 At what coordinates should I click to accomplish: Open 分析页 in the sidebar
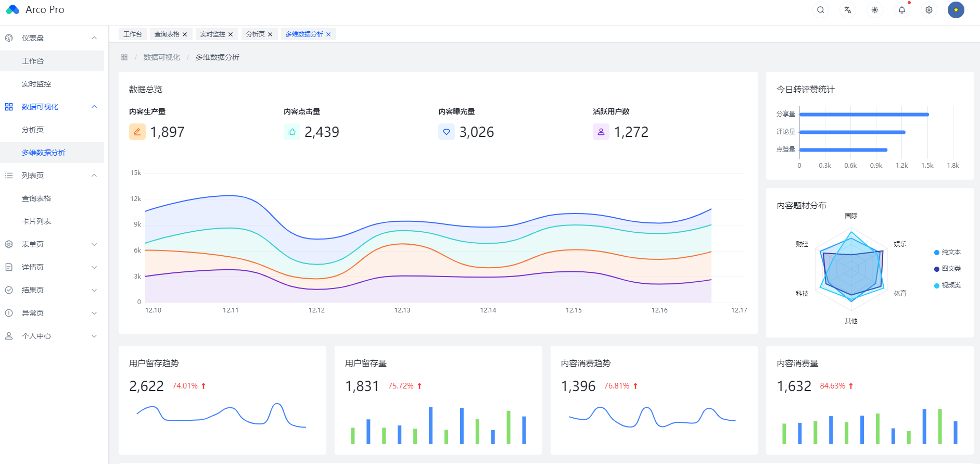[x=52, y=130]
